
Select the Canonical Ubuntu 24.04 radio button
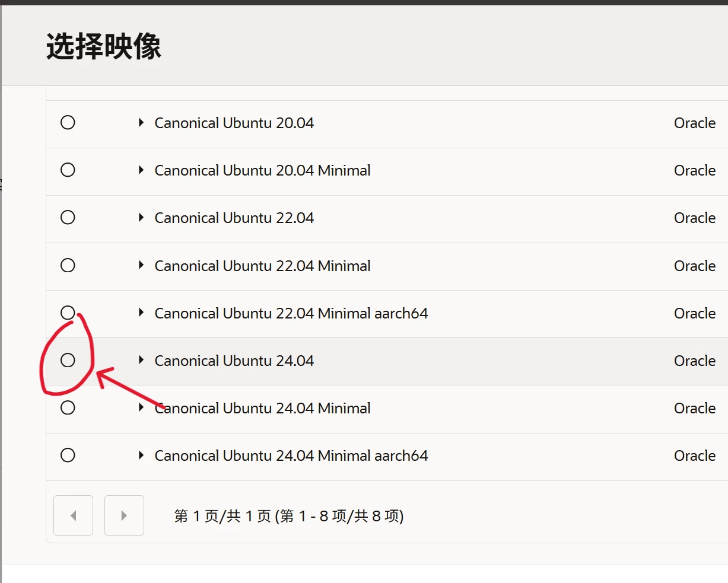68,360
